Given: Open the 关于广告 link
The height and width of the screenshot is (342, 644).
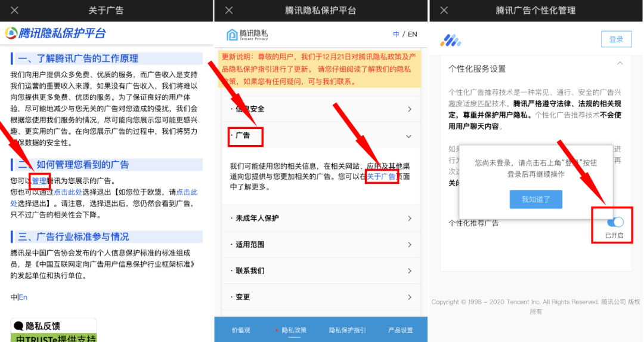Looking at the screenshot, I should pyautogui.click(x=381, y=176).
